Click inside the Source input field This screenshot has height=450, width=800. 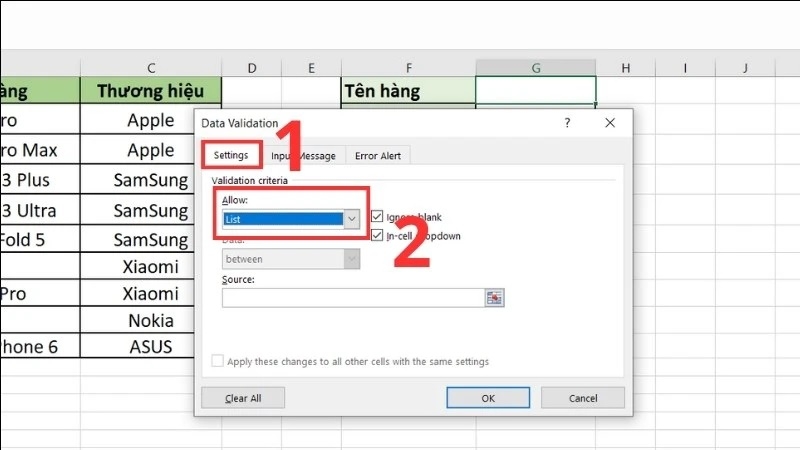[352, 298]
